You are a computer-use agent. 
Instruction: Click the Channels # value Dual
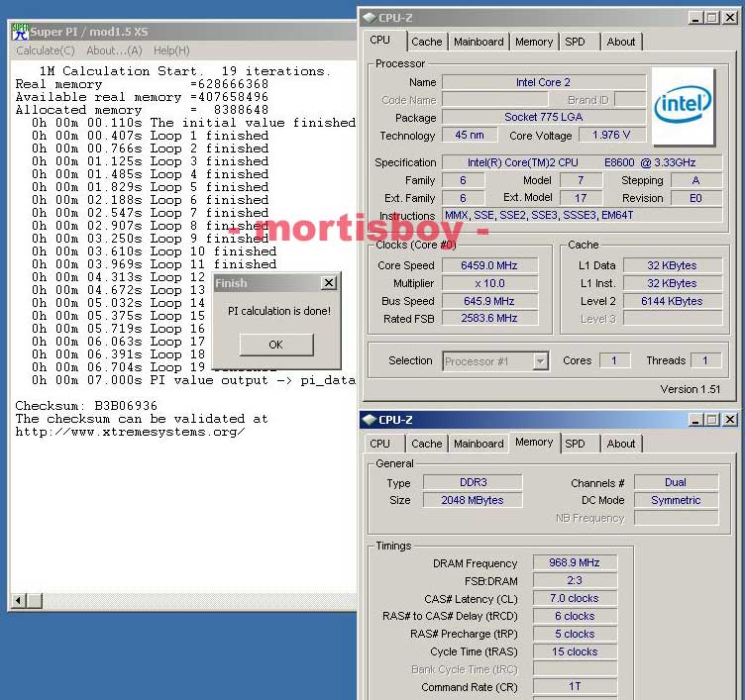(676, 482)
